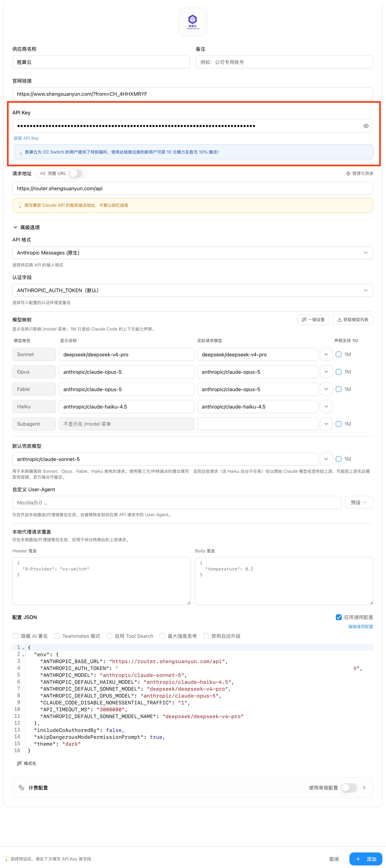This screenshot has width=386, height=868.
Task: Check 禁用自动升级 option
Action: (206, 636)
